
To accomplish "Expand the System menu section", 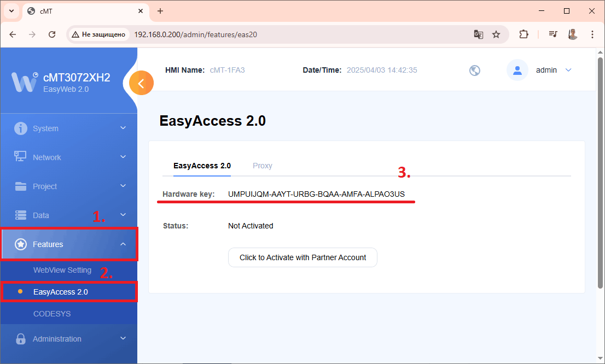I will pos(68,128).
